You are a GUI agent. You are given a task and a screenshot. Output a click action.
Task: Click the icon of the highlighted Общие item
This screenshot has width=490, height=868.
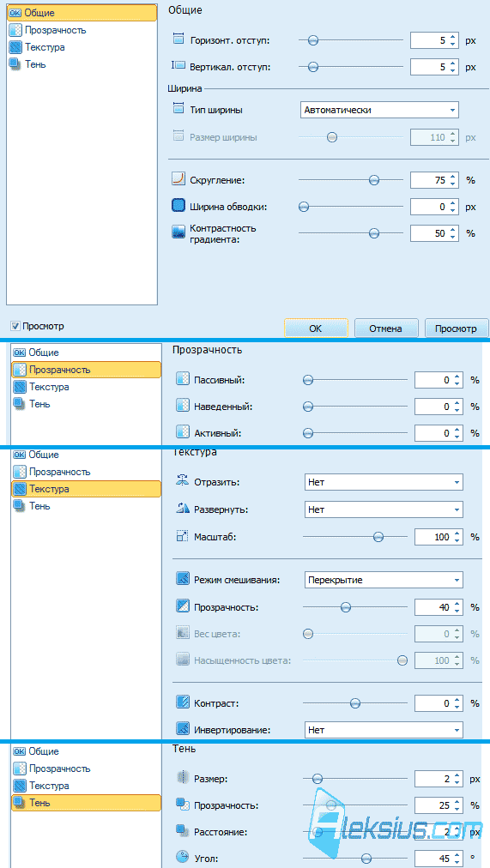(15, 13)
